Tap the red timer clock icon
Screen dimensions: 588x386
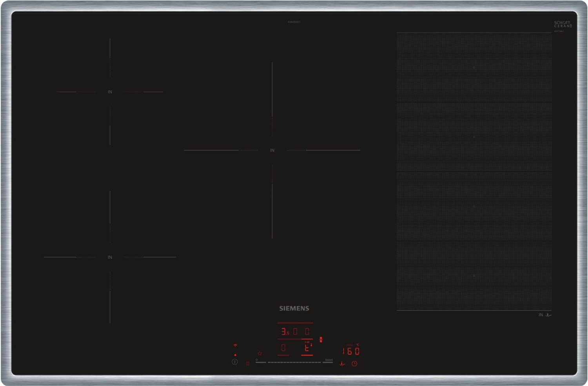[354, 364]
